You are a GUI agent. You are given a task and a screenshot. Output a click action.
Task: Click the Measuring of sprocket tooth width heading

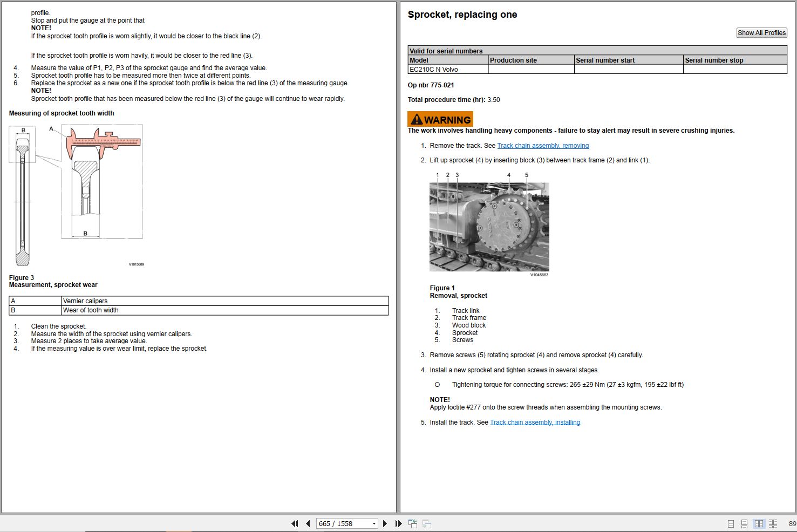62,113
